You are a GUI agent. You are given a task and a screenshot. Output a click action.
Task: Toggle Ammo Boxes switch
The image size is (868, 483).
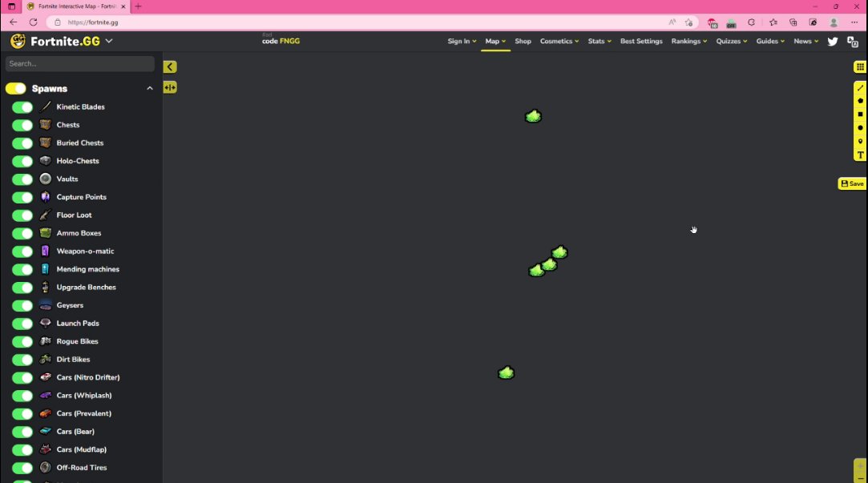coord(22,233)
